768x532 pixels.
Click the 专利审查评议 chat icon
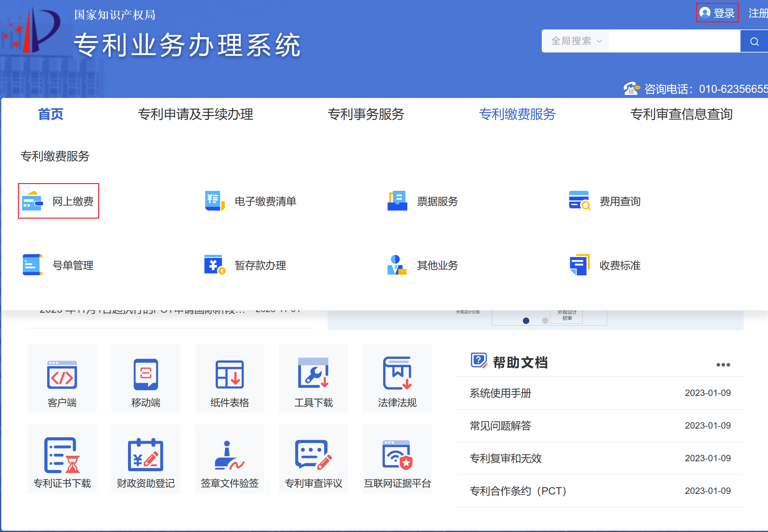point(313,455)
